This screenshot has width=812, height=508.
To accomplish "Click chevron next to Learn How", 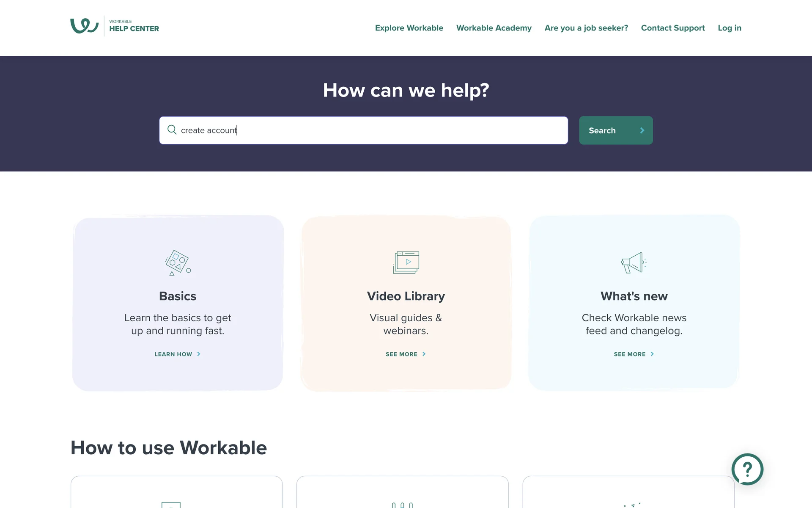I will (x=199, y=354).
